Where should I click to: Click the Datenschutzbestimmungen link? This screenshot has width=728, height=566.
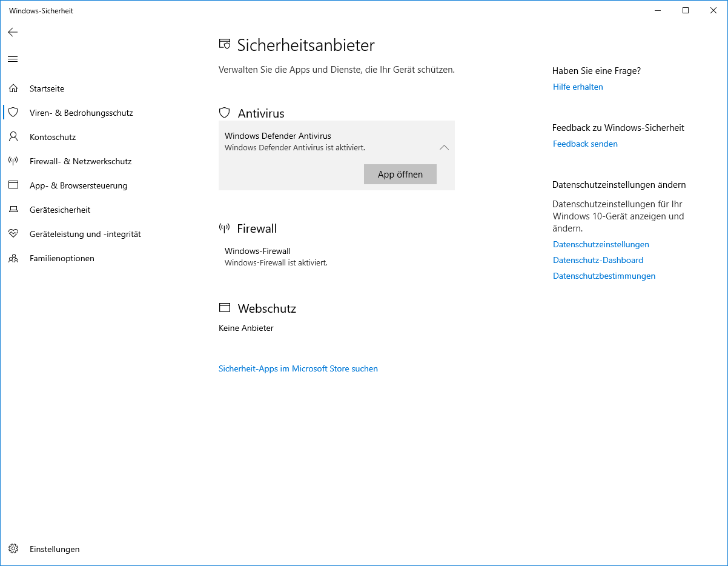[x=604, y=276]
